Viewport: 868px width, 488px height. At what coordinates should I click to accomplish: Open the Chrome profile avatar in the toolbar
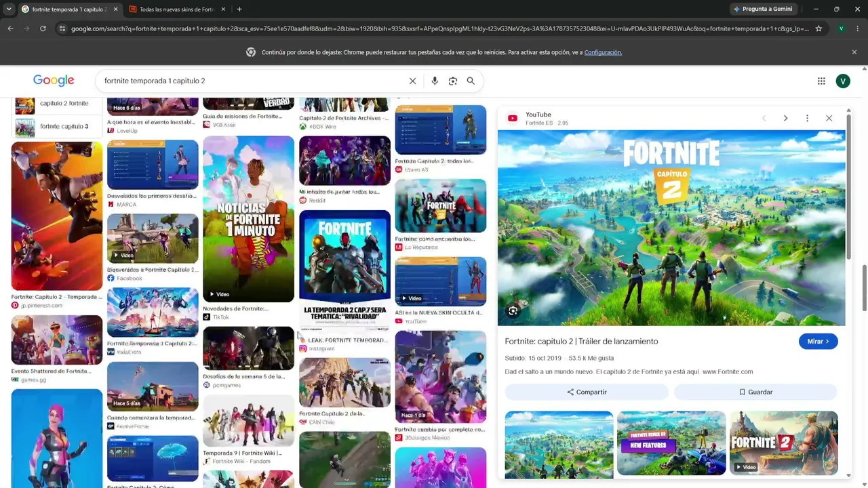tap(841, 28)
